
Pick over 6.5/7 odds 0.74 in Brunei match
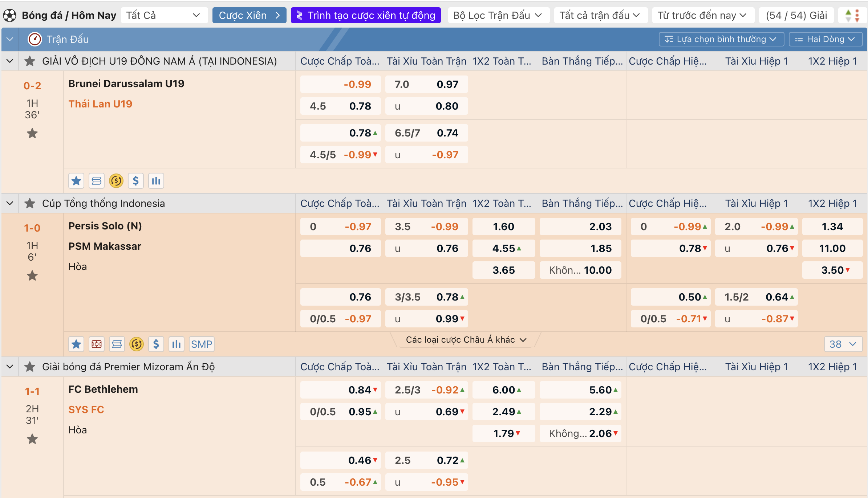(426, 133)
